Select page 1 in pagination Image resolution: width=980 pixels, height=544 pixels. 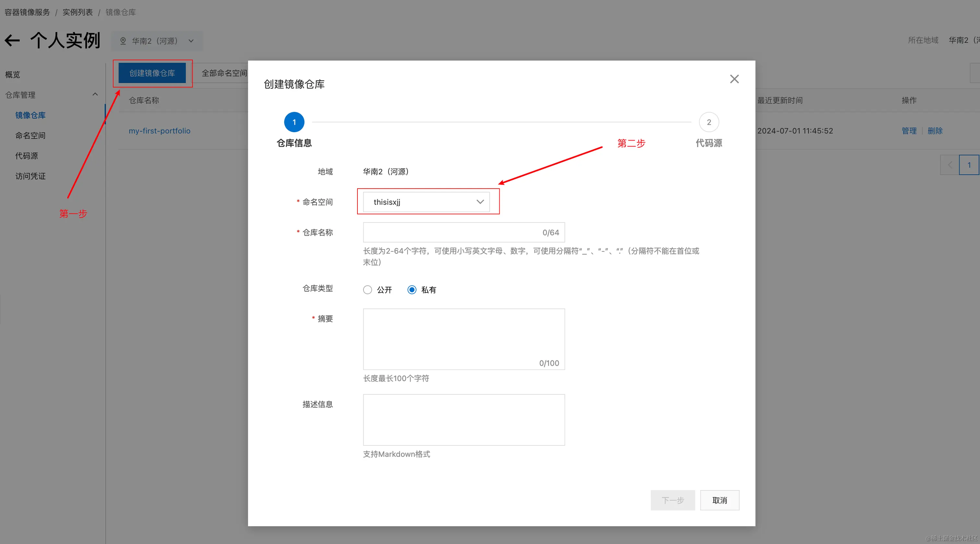click(x=969, y=165)
